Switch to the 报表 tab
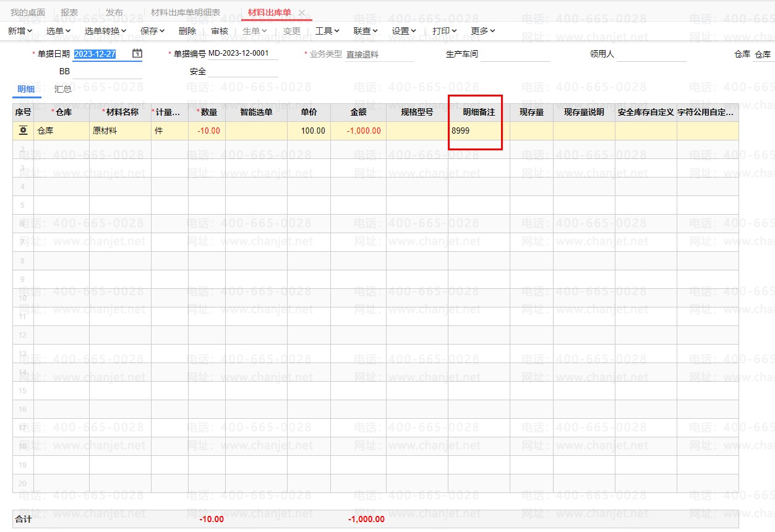Image resolution: width=775 pixels, height=532 pixels. [69, 12]
